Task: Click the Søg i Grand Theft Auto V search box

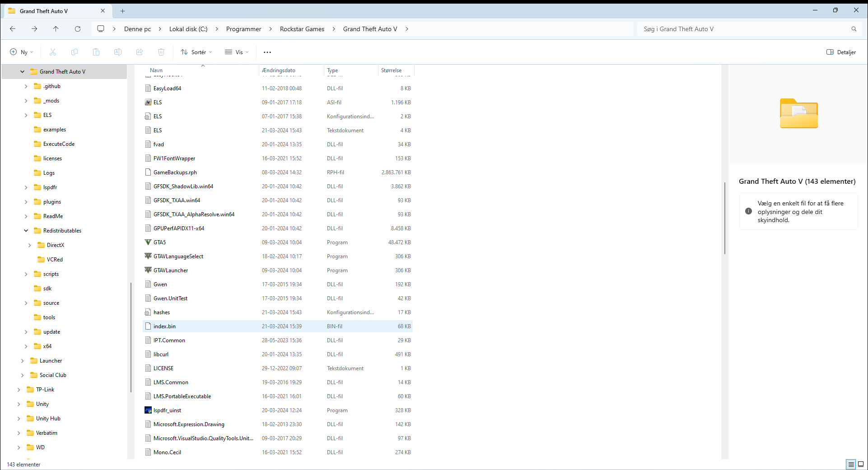Action: [745, 29]
